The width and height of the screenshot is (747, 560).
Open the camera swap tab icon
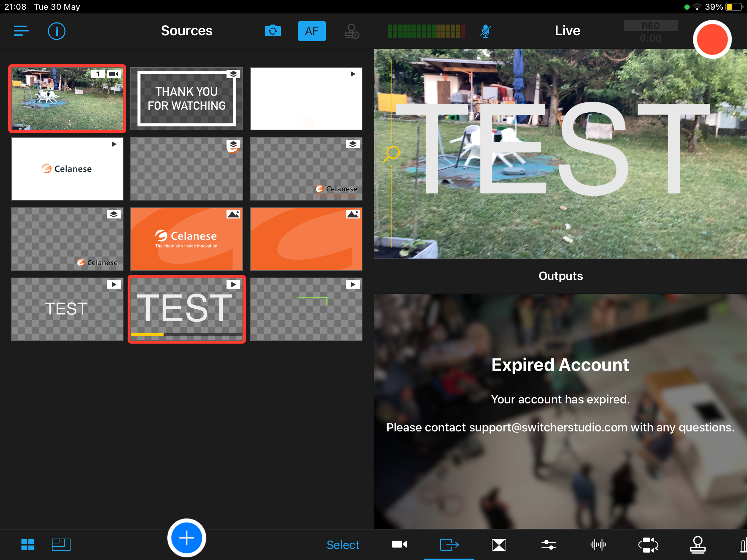648,545
